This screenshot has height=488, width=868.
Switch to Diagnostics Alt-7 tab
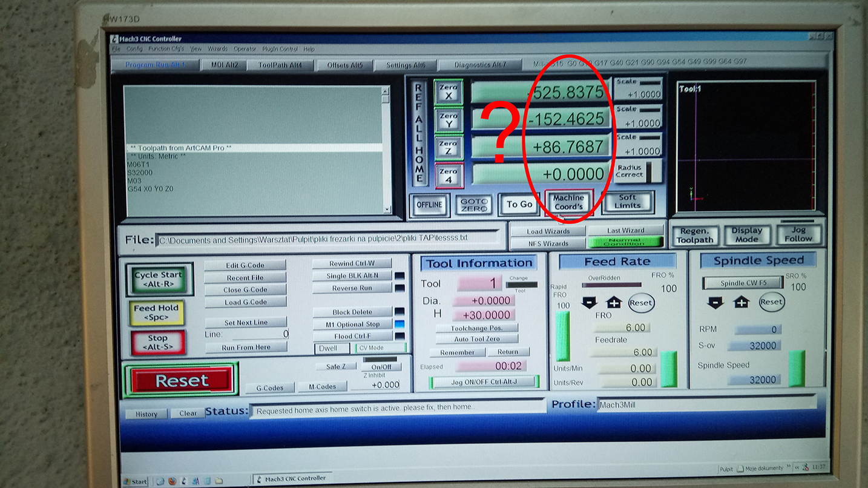[480, 65]
